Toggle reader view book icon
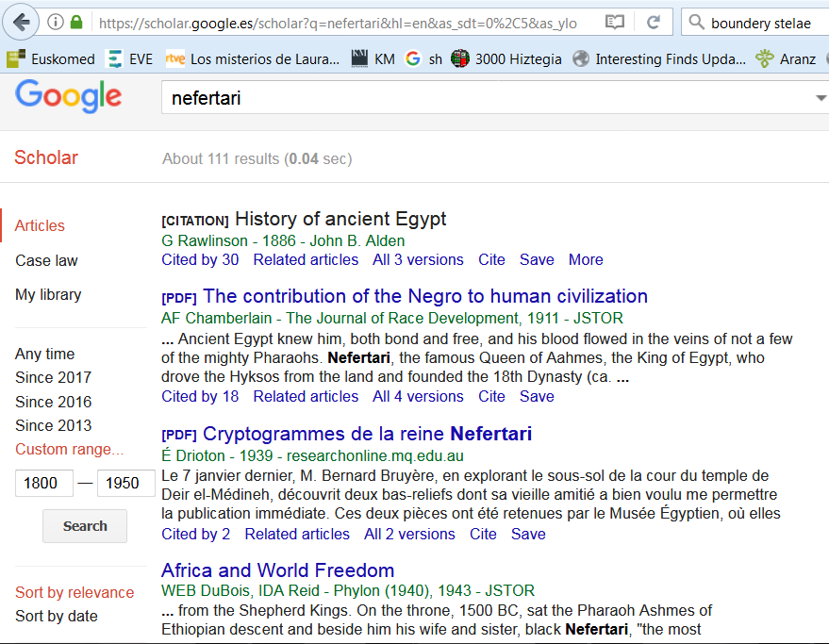 tap(614, 23)
